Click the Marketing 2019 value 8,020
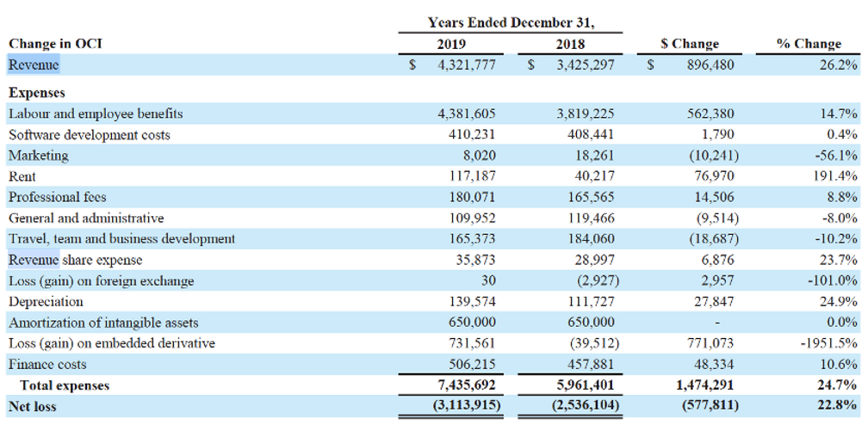Viewport: 868px width, 425px height. (x=481, y=156)
